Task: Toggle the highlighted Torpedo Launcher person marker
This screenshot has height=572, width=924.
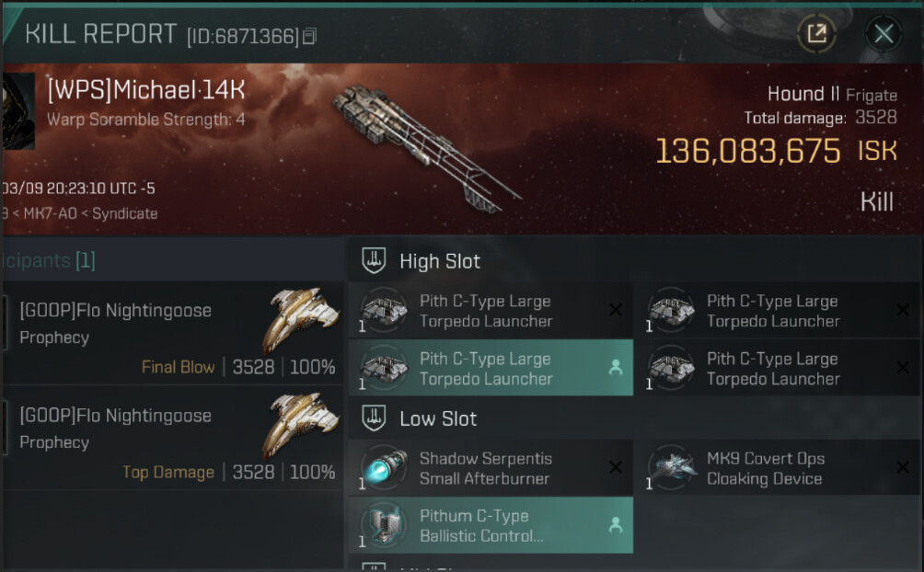Action: click(x=616, y=368)
